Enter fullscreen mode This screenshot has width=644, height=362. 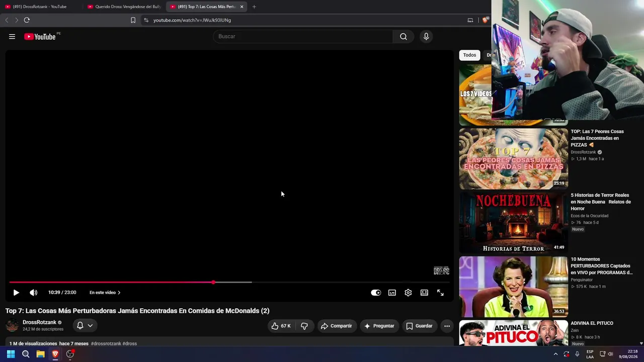click(x=440, y=293)
